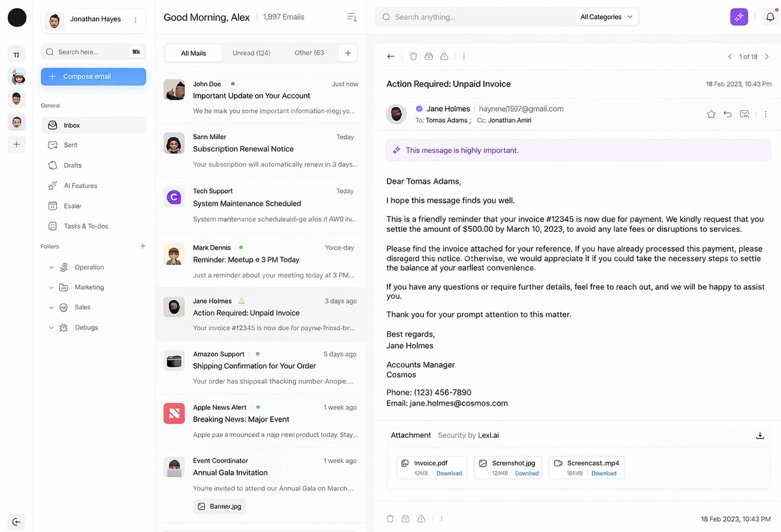Open the All Categories dropdown
This screenshot has width=781, height=532.
[606, 17]
